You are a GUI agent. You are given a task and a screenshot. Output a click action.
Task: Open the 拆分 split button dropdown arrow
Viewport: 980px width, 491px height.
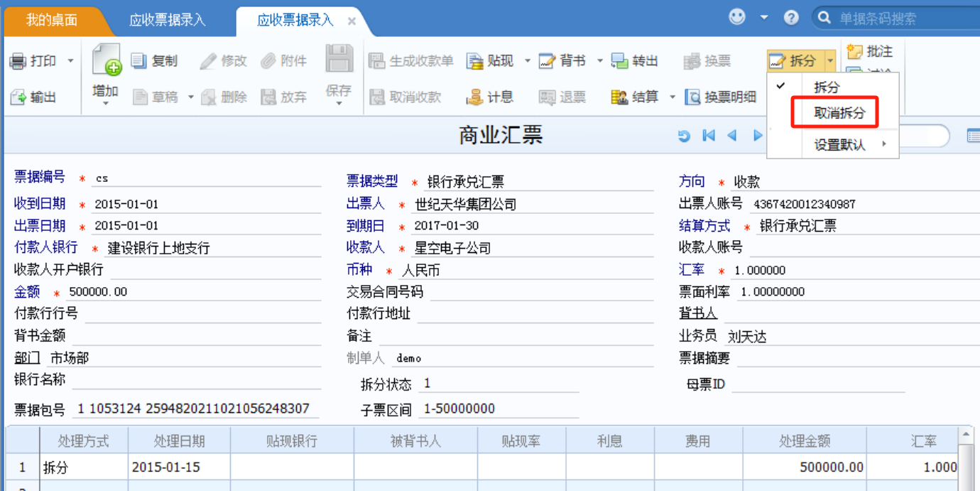click(829, 61)
